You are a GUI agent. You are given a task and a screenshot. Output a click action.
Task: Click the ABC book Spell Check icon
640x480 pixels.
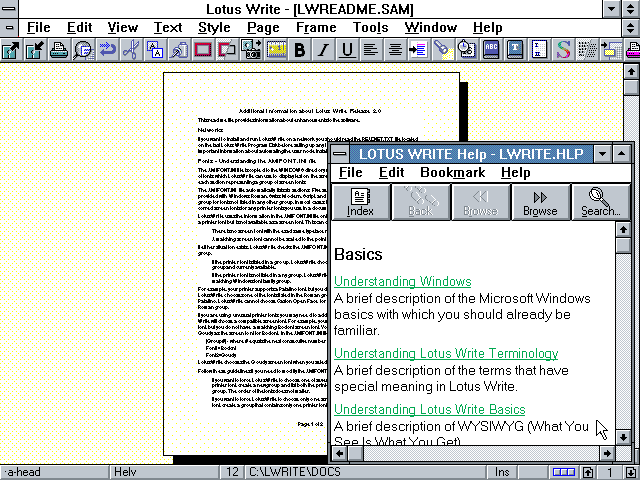click(x=491, y=50)
